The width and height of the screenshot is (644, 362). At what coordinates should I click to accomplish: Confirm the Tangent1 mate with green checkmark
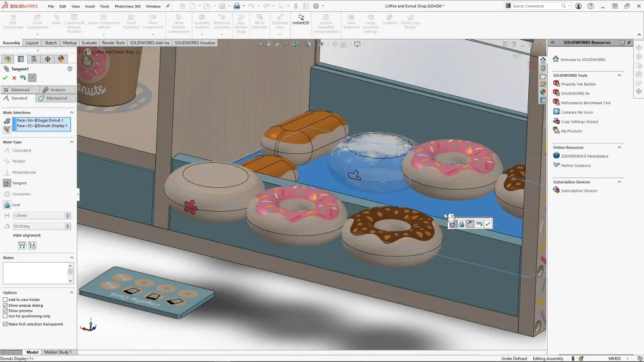point(5,78)
